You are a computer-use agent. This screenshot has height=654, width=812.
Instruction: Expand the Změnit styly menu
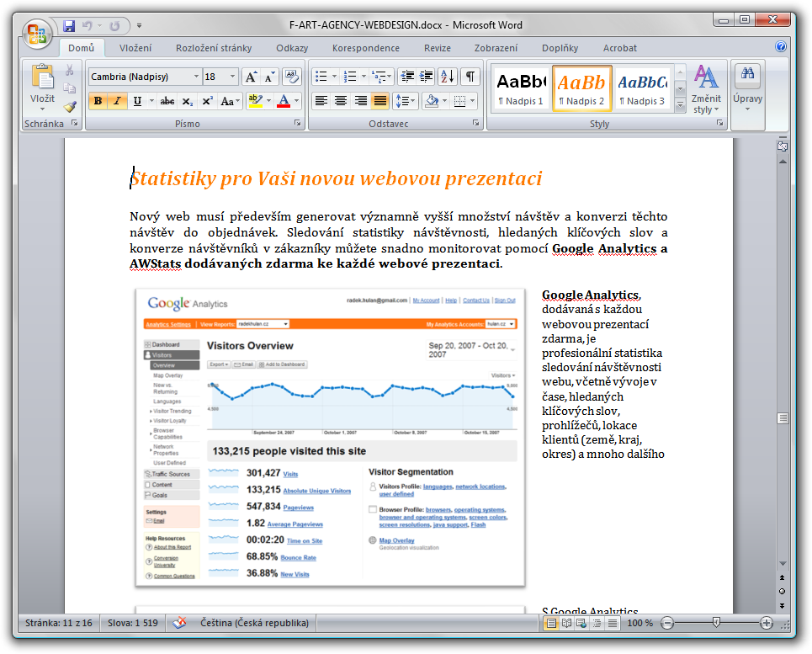(x=706, y=89)
